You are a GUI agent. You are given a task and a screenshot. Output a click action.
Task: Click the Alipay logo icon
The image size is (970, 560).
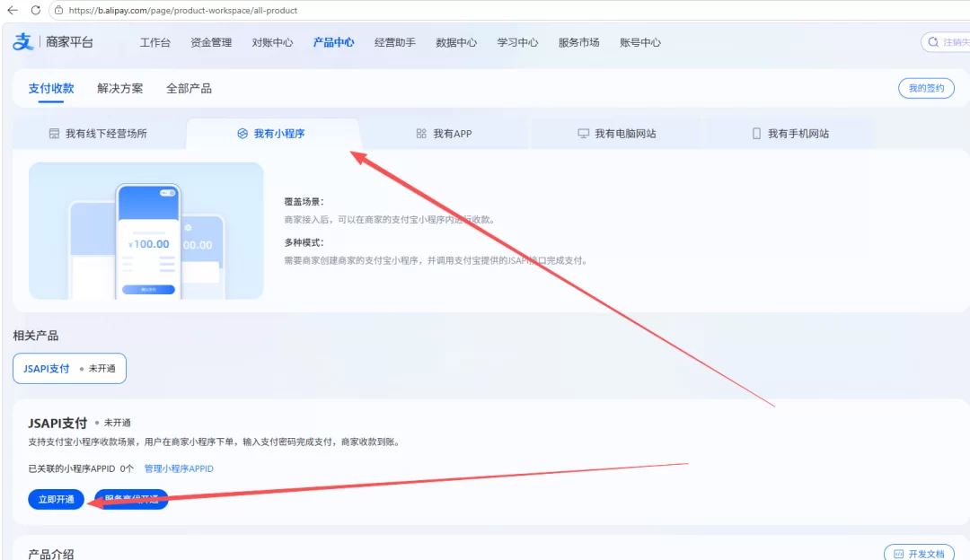click(x=22, y=42)
